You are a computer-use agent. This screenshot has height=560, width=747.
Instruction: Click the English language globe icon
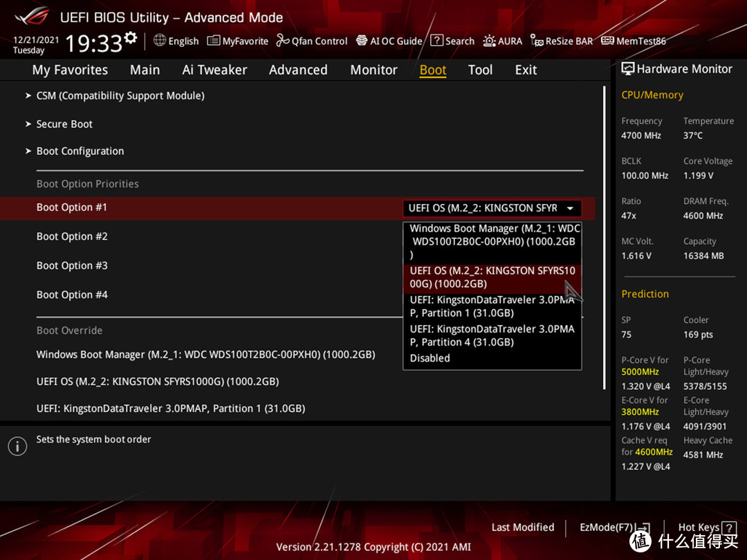click(x=160, y=41)
